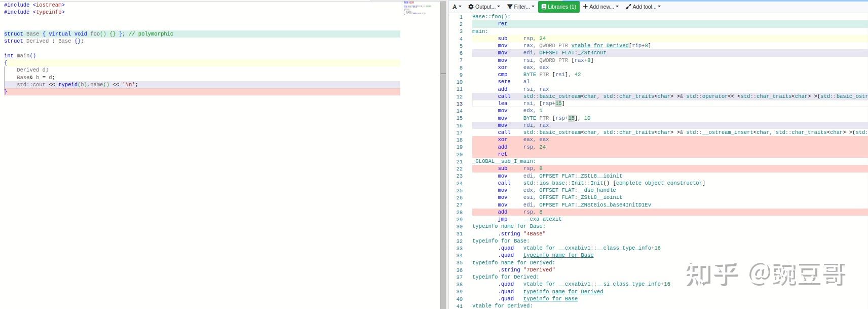This screenshot has width=868, height=309.
Task: Click the 'Base& b = d;' source line
Action: (x=35, y=78)
